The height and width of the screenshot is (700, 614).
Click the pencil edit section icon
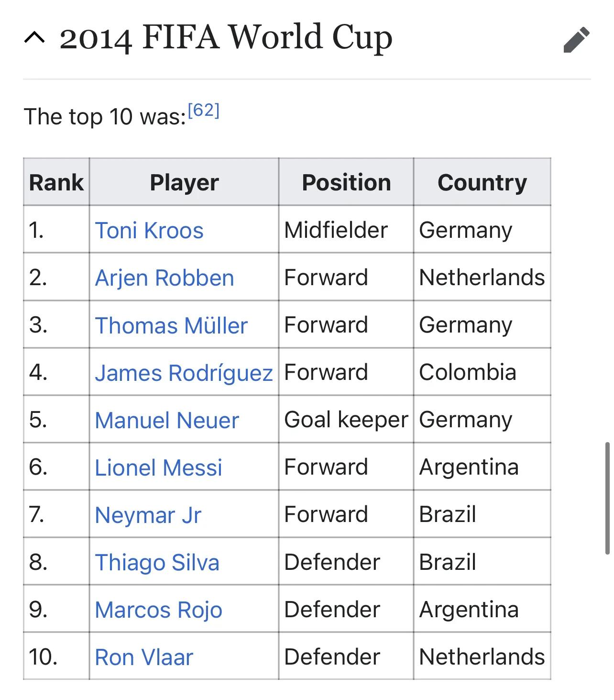tap(576, 39)
